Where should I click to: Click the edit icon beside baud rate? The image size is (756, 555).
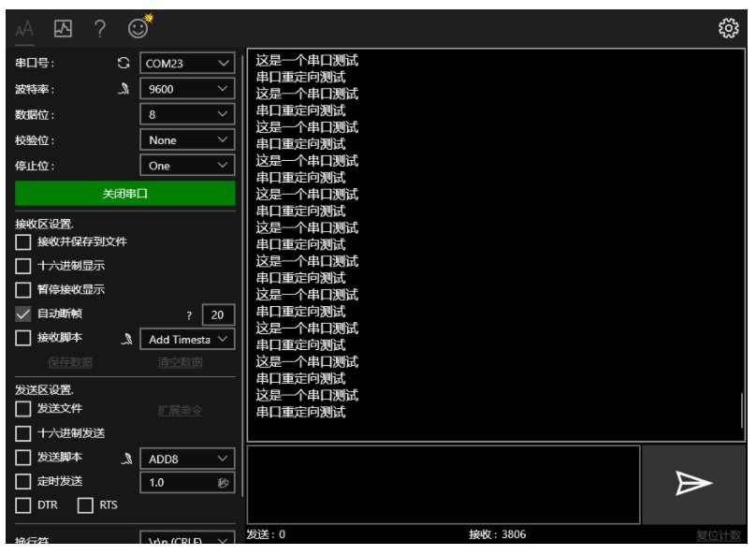point(124,89)
